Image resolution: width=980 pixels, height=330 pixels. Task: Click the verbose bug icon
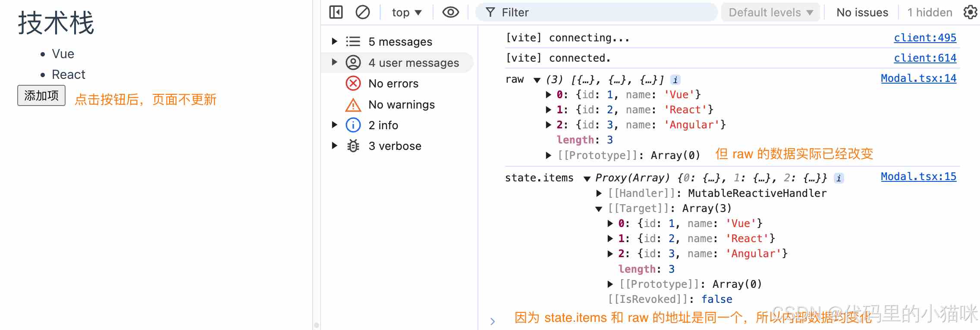coord(353,146)
